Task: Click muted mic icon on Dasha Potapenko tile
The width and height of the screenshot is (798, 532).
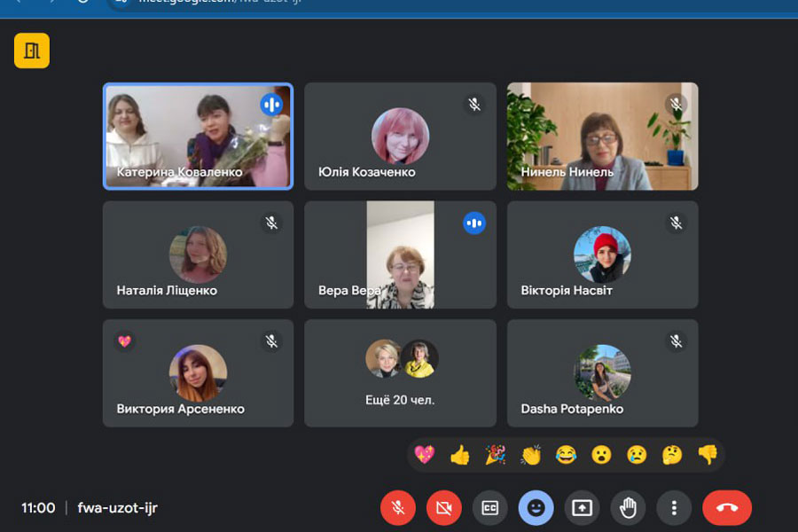Action: pyautogui.click(x=676, y=341)
